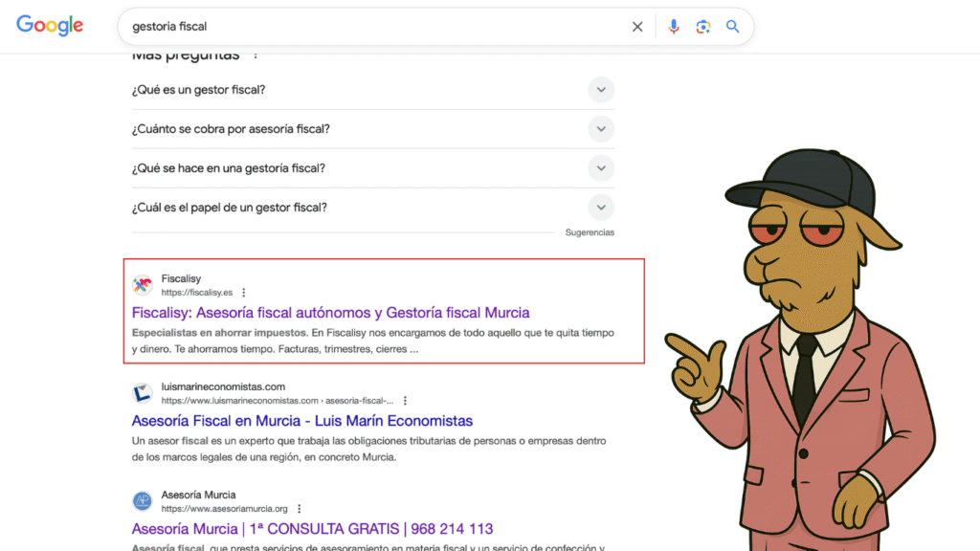Open three-dot menu next to luismarineconomistas URL
The height and width of the screenshot is (551, 980).
coord(405,401)
